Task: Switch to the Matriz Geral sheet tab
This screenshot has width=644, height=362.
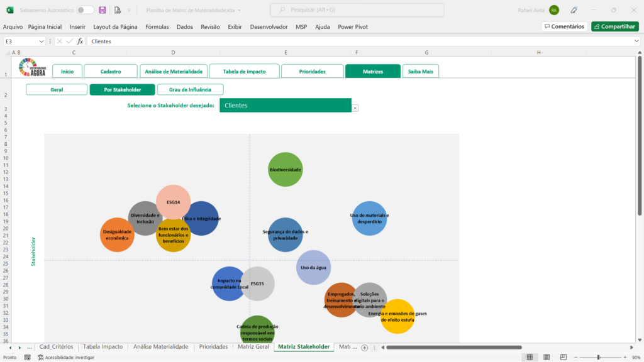Action: click(x=253, y=346)
